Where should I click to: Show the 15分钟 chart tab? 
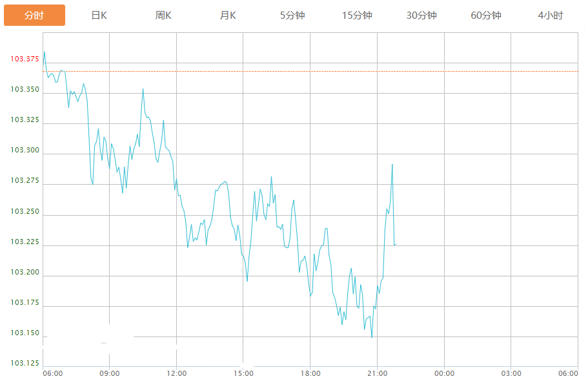[x=357, y=16]
